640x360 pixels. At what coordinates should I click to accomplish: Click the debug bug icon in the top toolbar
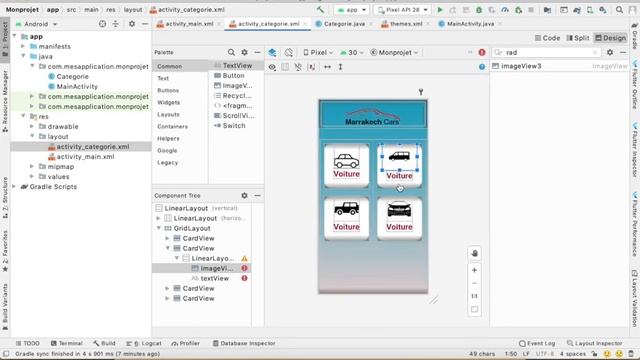pos(479,9)
